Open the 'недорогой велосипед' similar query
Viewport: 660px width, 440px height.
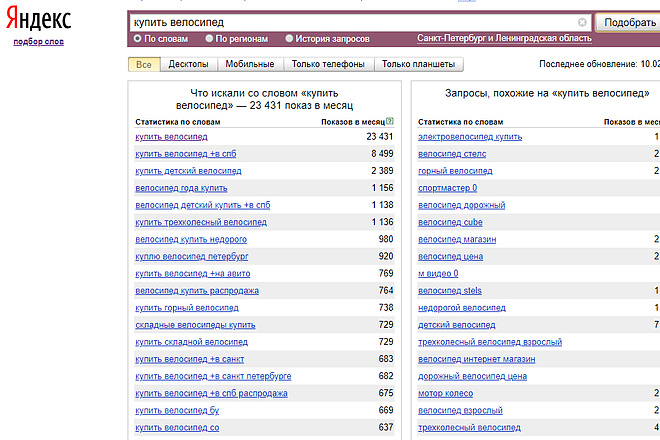pos(462,308)
